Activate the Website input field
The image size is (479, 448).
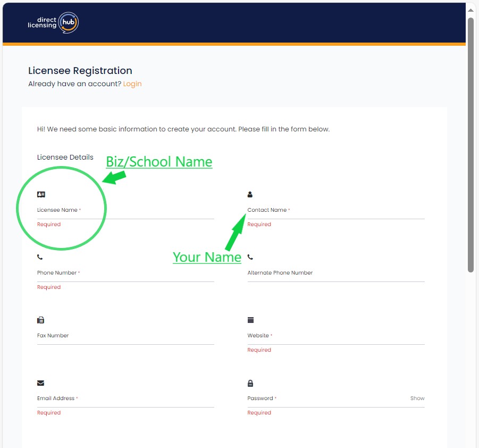pyautogui.click(x=336, y=335)
